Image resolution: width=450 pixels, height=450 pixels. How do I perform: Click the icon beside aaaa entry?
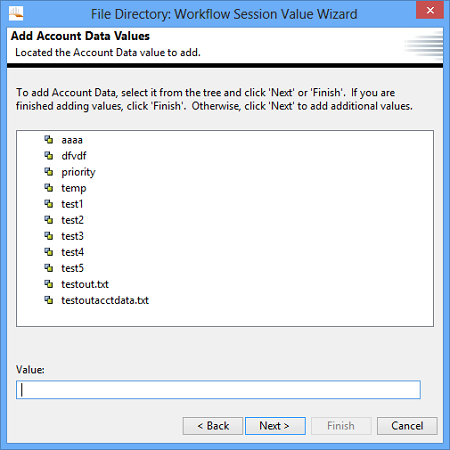(x=49, y=140)
